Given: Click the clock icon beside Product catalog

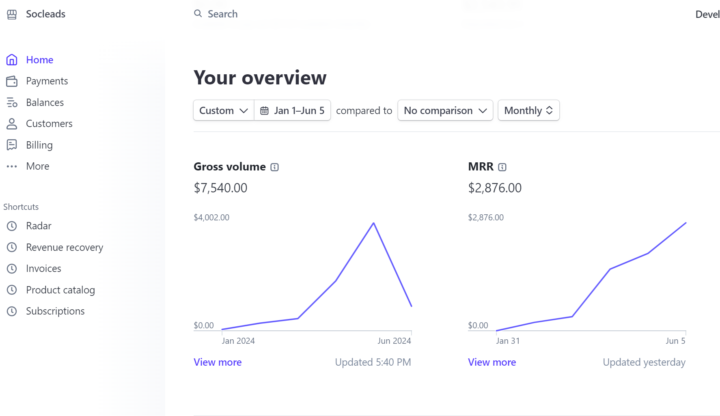Looking at the screenshot, I should point(12,290).
